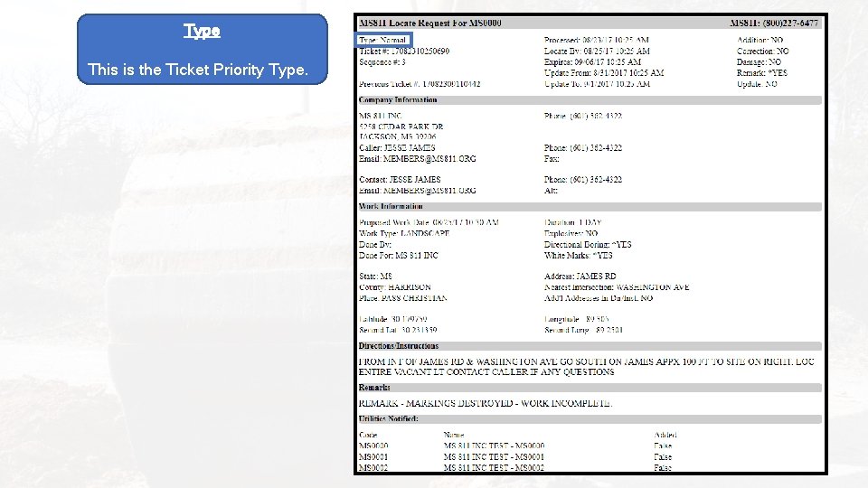The height and width of the screenshot is (488, 868).
Task: Click the "Type" heading in the blue callout
Action: pyautogui.click(x=202, y=31)
